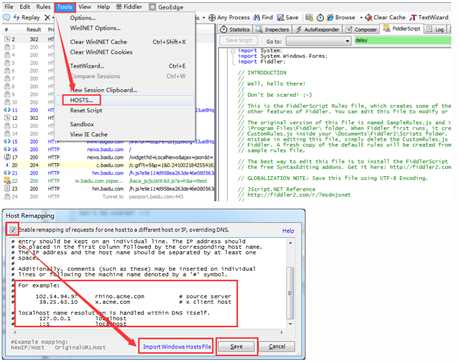Select session 16 news.baidu.com row
The width and height of the screenshot is (459, 362).
pyautogui.click(x=108, y=149)
